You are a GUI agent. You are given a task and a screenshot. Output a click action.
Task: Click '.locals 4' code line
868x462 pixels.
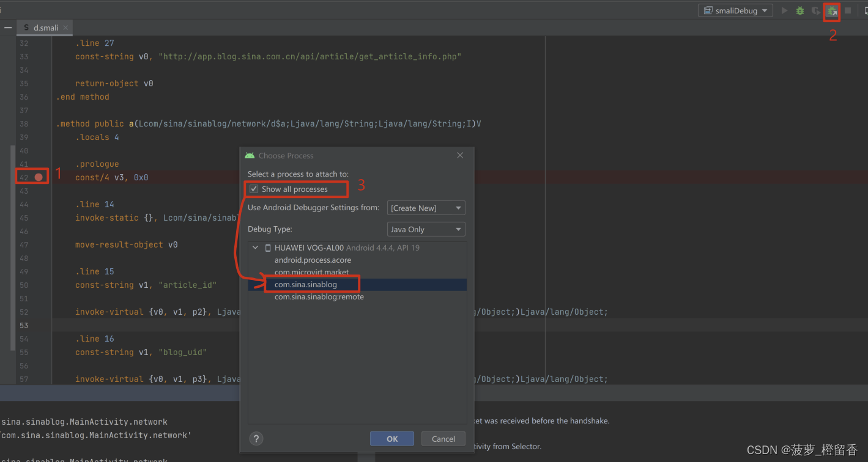pos(97,137)
